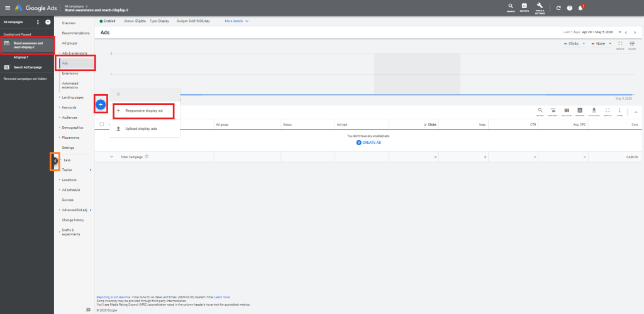Open table segment options
Image resolution: width=644 pixels, height=314 pixels.
553,112
